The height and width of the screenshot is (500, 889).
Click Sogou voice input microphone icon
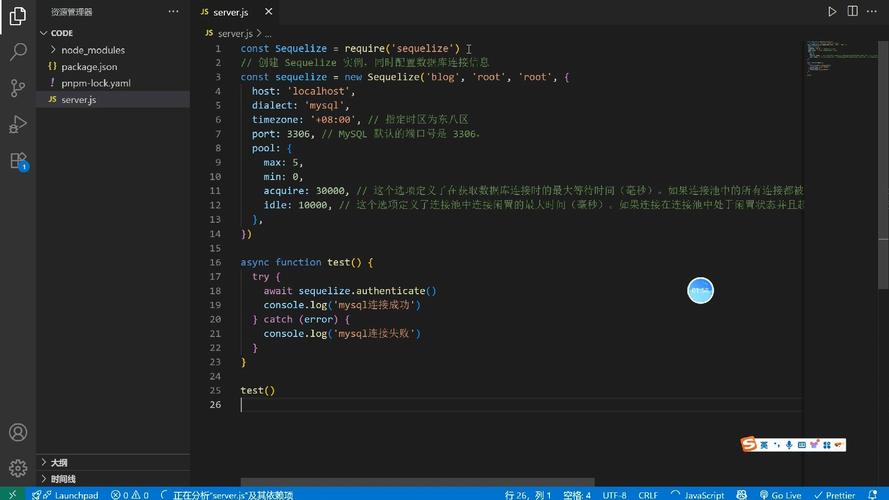point(789,445)
